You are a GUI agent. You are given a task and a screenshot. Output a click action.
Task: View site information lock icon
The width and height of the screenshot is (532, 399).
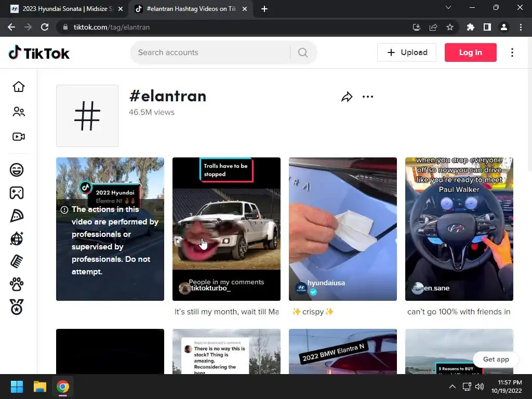click(x=65, y=27)
